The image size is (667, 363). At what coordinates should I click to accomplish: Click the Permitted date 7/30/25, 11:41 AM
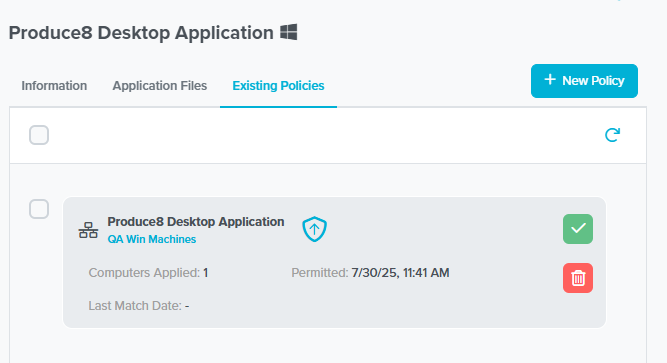click(400, 273)
